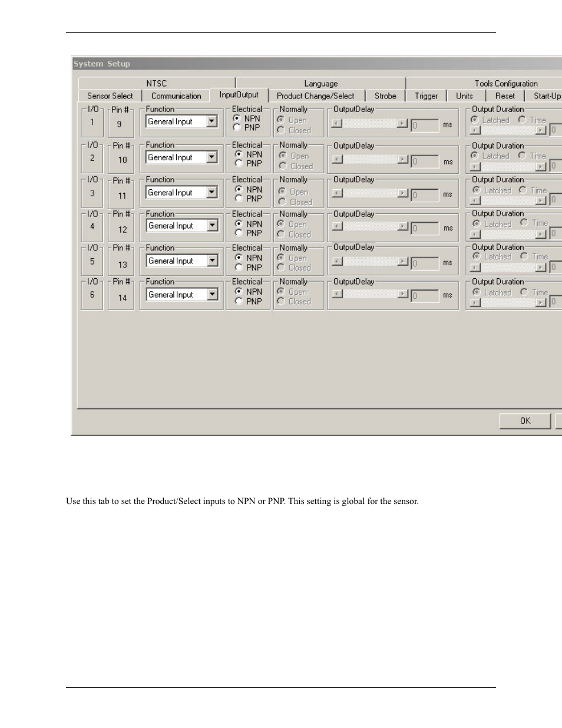
Task: Open the Reset tab
Action: 505,96
